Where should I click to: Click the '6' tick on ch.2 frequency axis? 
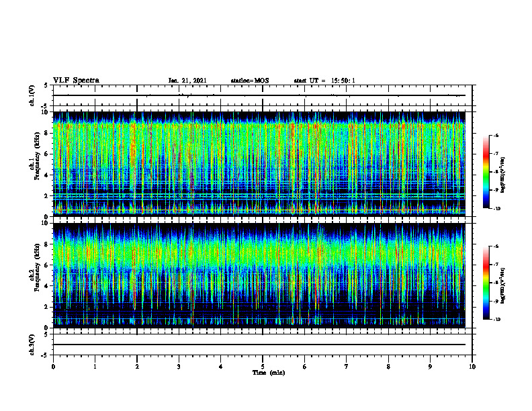tap(46, 265)
